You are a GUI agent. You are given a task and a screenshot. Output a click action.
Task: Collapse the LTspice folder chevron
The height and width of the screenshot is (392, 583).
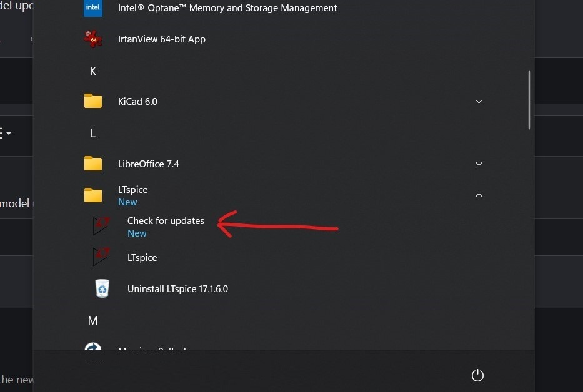pyautogui.click(x=479, y=195)
